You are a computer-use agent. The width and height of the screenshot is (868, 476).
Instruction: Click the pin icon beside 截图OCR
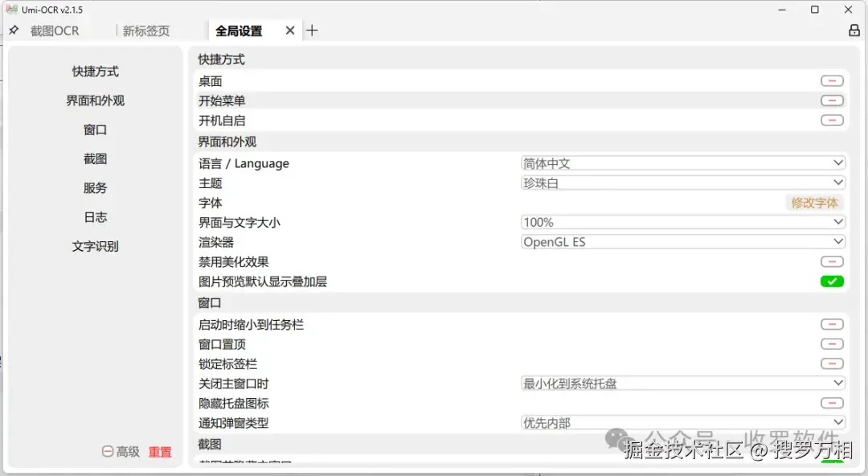coord(14,31)
